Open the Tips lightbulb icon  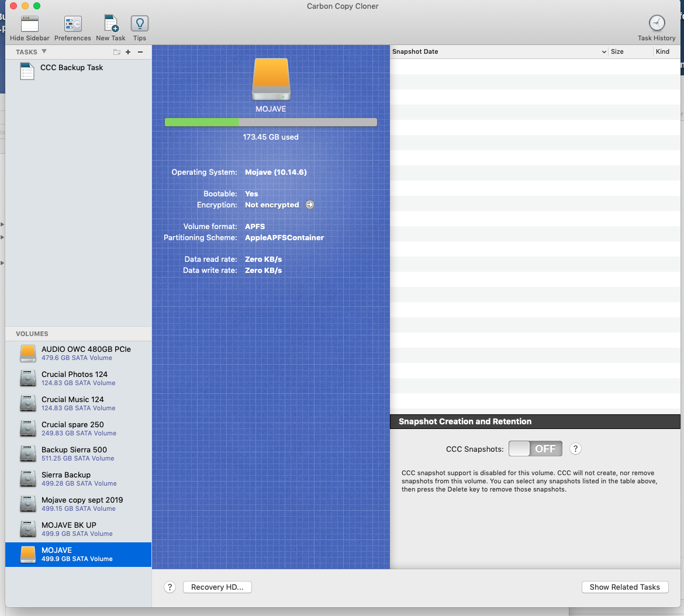click(x=140, y=23)
